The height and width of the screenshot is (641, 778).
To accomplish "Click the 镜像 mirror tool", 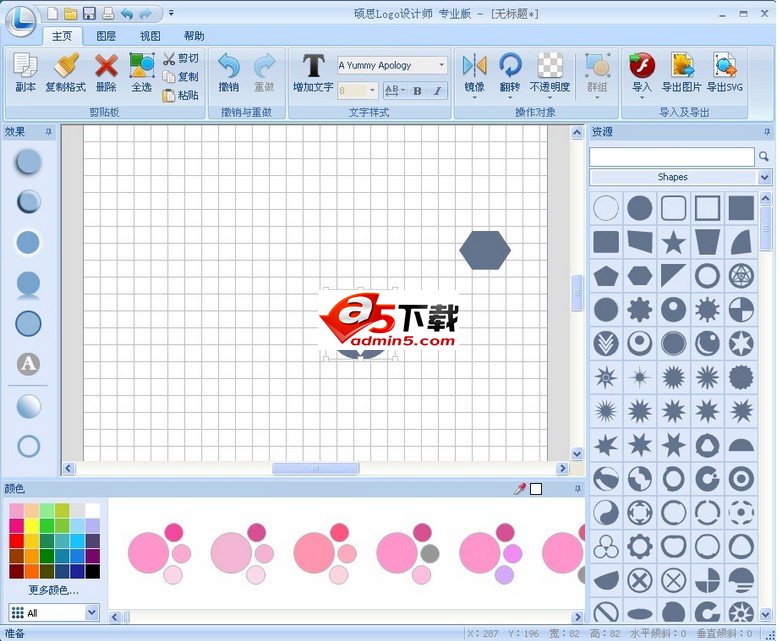I will [x=474, y=73].
